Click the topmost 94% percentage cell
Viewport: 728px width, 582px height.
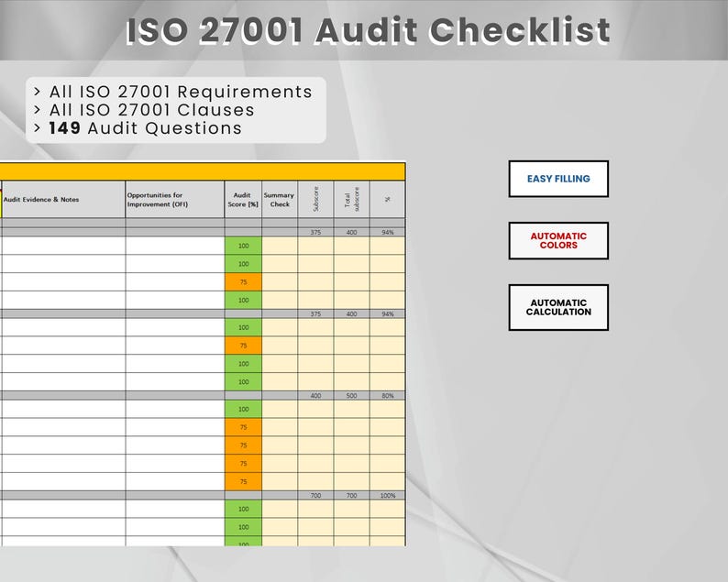tap(388, 232)
